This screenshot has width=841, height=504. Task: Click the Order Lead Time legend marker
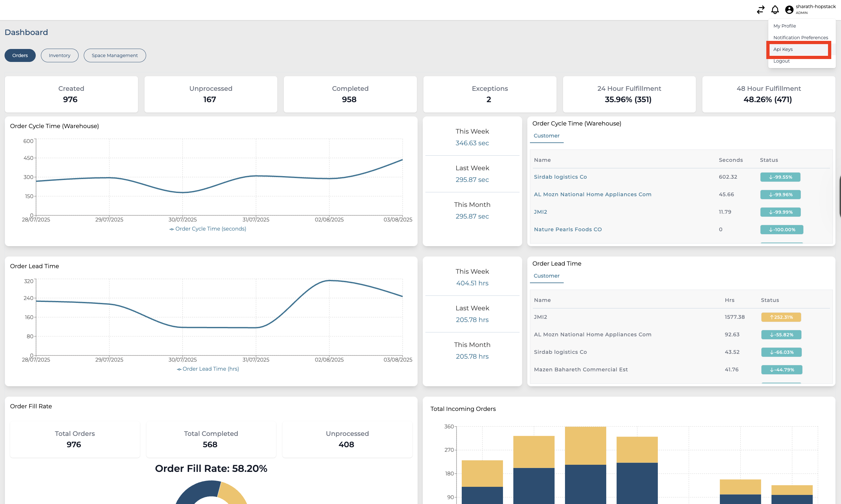179,369
